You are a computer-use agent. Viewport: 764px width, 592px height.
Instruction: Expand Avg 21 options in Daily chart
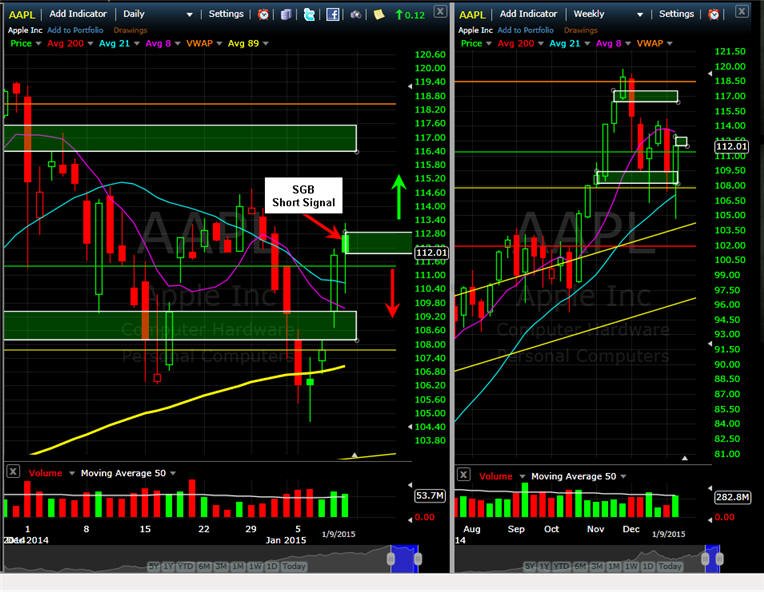click(x=136, y=43)
